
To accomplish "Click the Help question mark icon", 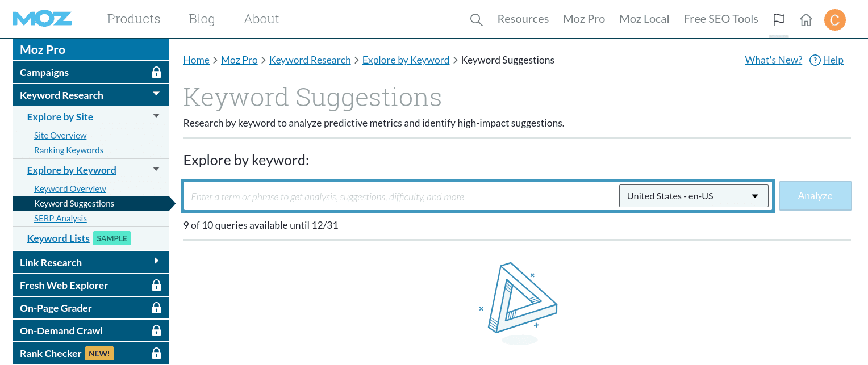I will [815, 60].
